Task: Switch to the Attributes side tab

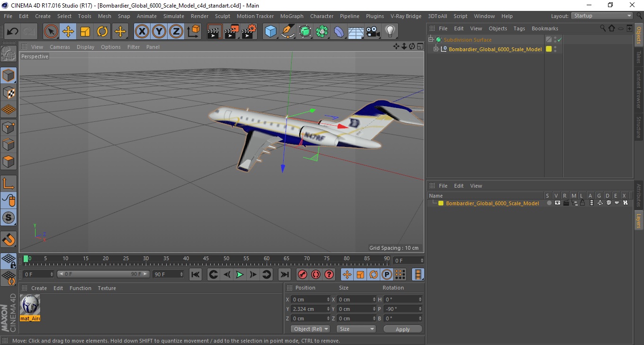Action: click(639, 195)
